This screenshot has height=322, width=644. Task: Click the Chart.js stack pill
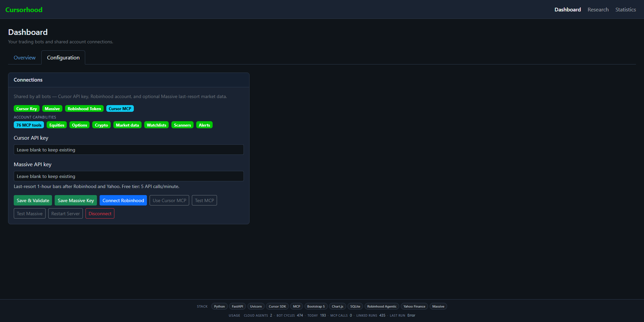(337, 306)
